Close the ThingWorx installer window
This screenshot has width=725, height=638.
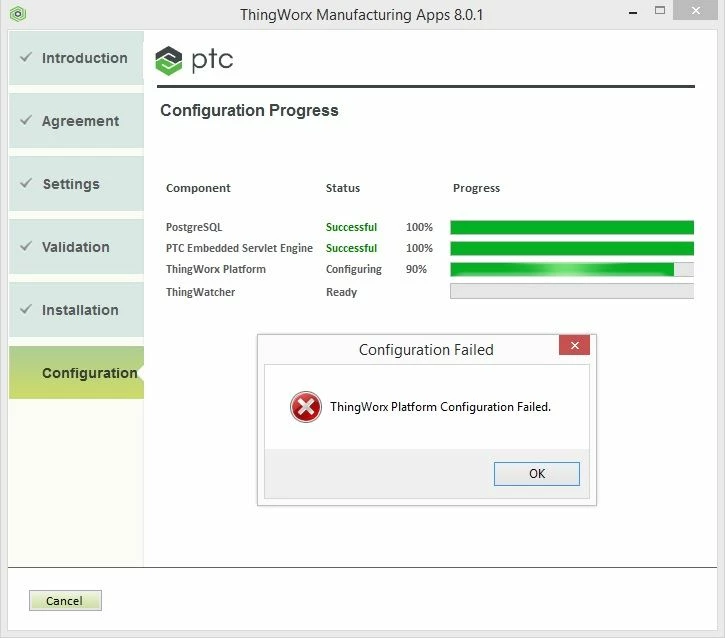point(695,10)
